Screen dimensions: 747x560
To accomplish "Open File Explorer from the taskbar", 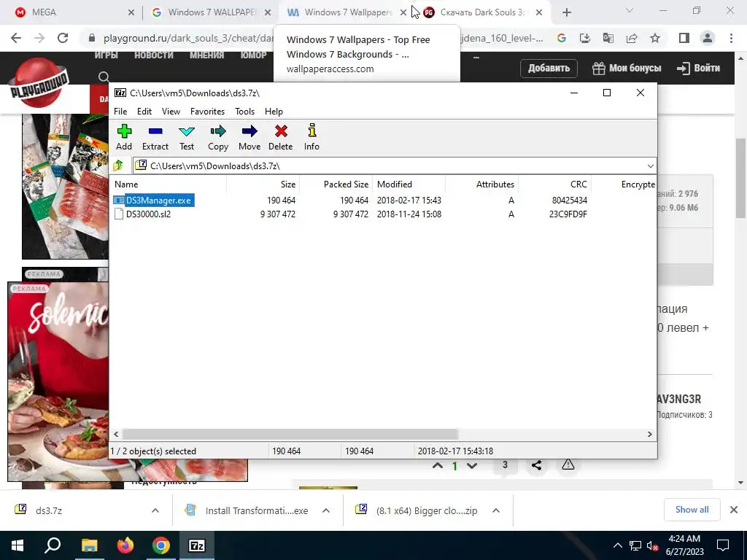I will (x=89, y=545).
